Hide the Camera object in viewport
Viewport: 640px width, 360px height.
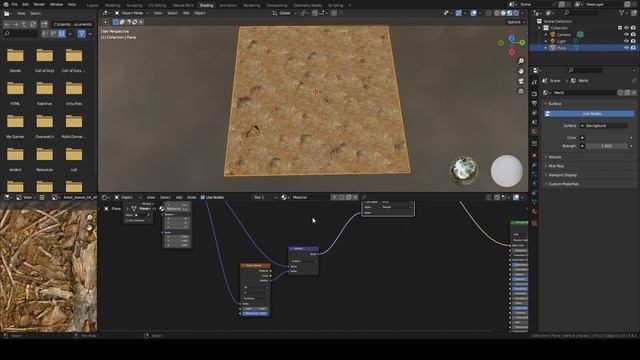(627, 35)
